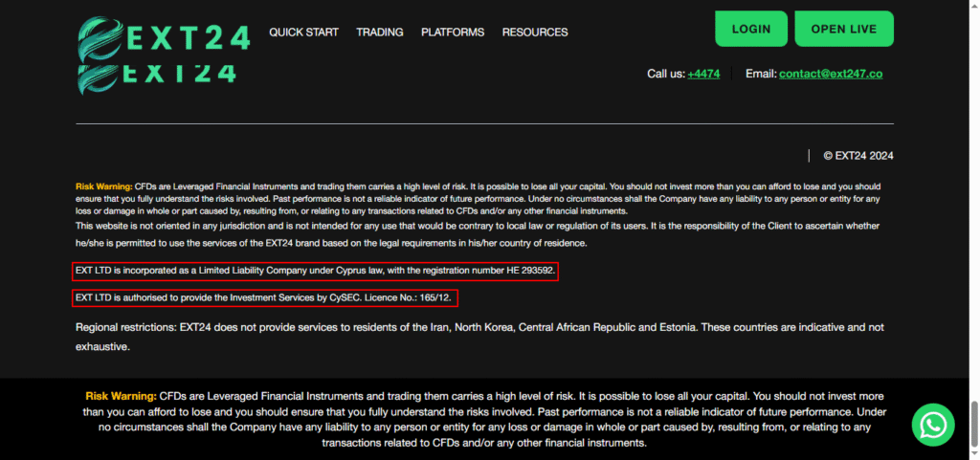The image size is (980, 460).
Task: Click the HE 293592 registration sentence
Action: [315, 272]
